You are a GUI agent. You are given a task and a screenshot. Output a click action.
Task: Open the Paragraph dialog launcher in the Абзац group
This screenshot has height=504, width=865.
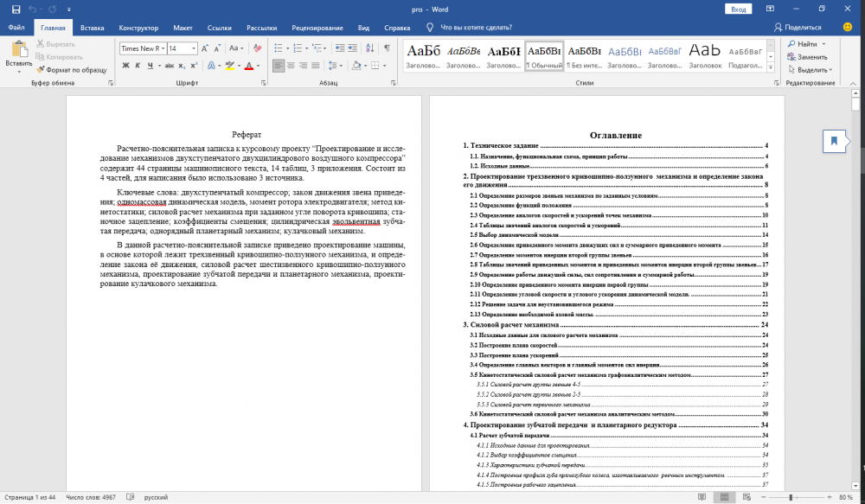(x=394, y=83)
